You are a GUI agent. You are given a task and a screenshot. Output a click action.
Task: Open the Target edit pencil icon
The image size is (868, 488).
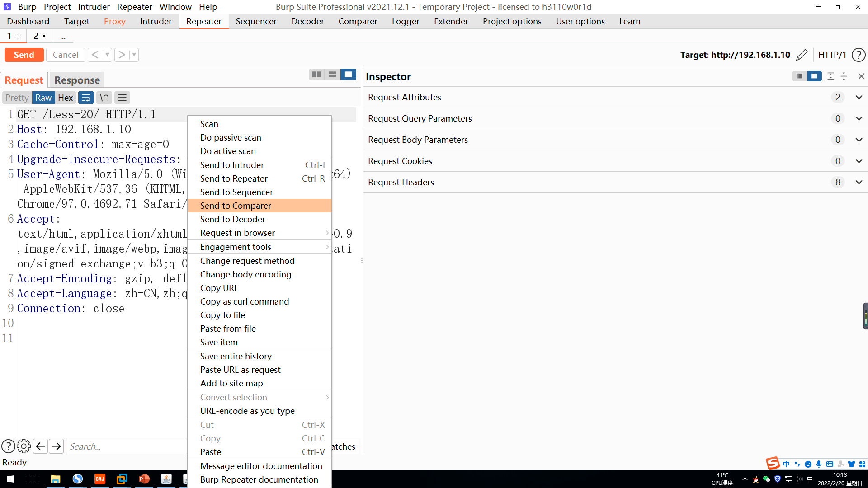click(802, 55)
